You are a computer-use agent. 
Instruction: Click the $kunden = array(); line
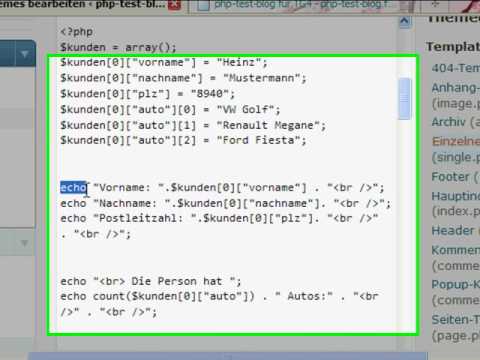click(x=118, y=47)
